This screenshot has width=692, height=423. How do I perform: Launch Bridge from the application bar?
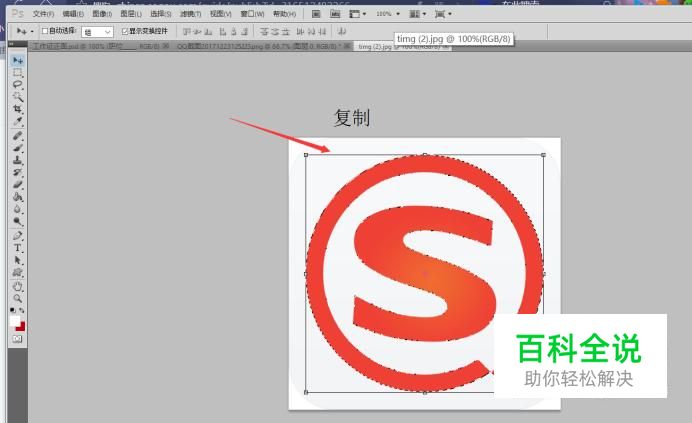[316, 14]
